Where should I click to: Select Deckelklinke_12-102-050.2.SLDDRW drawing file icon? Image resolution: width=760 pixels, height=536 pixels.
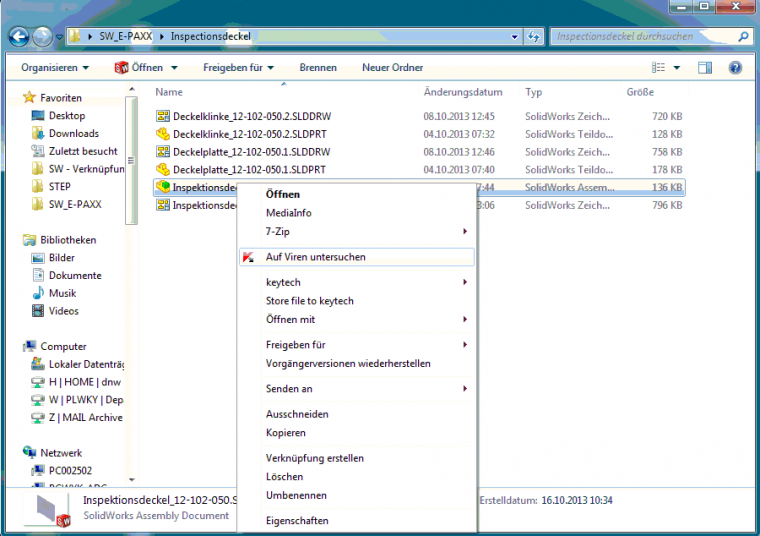(x=163, y=116)
